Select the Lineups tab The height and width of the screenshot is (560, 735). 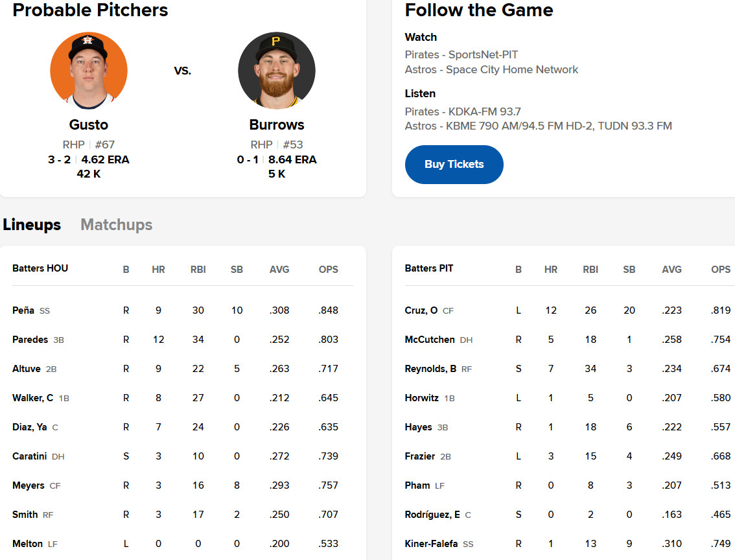32,225
